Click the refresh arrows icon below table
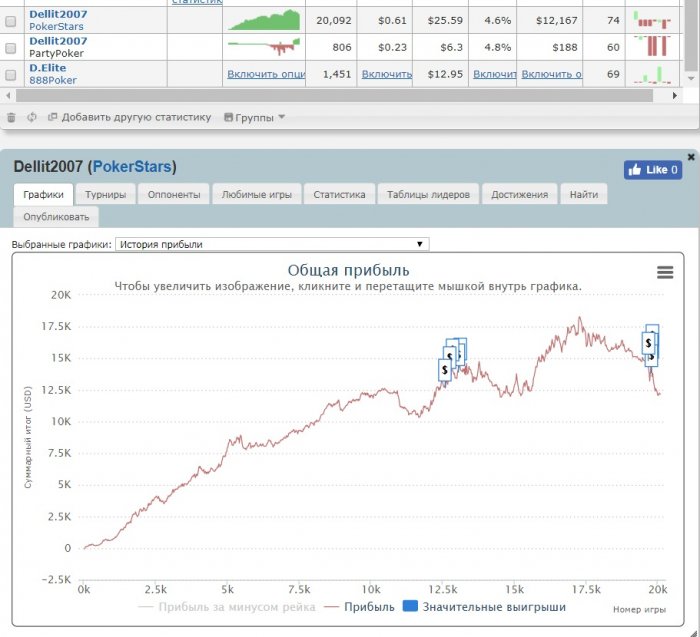The image size is (700, 637). coord(32,117)
